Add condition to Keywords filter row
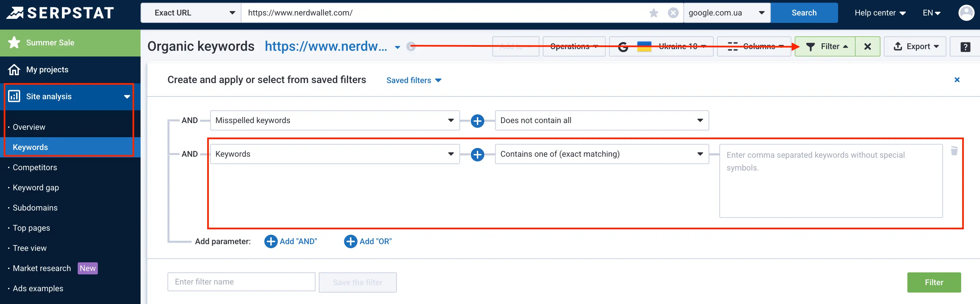Viewport: 980px width, 304px height. (477, 154)
